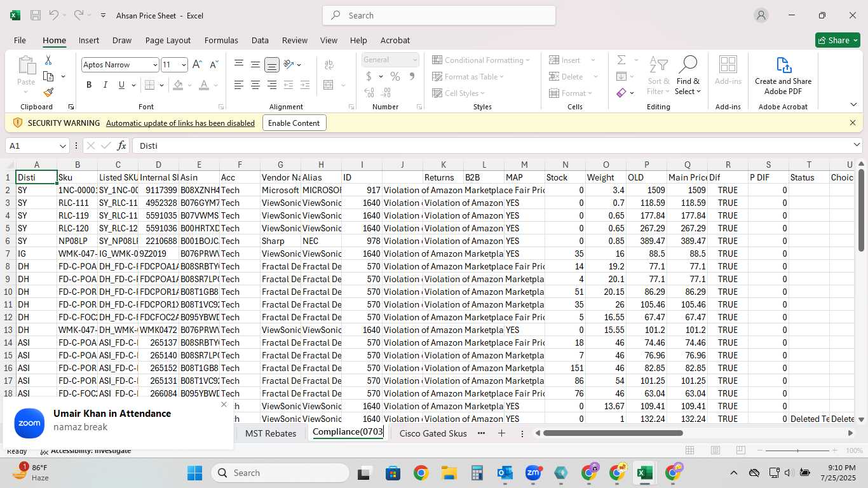Close the security warning bar
868x488 pixels.
pos(853,123)
